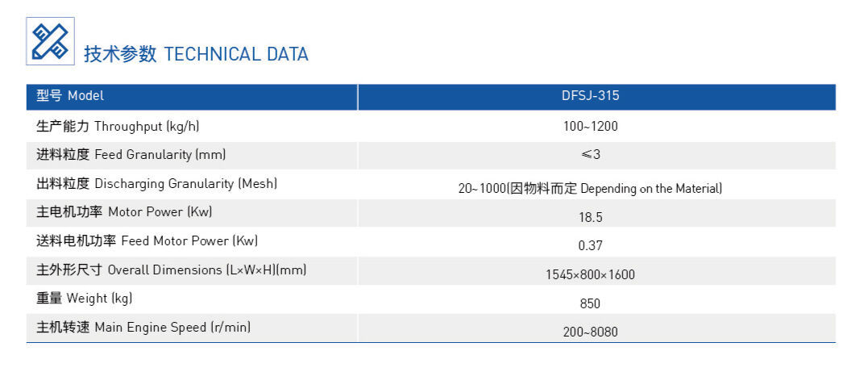Select the 200~8080 speed value
The image size is (868, 372).
tap(590, 332)
